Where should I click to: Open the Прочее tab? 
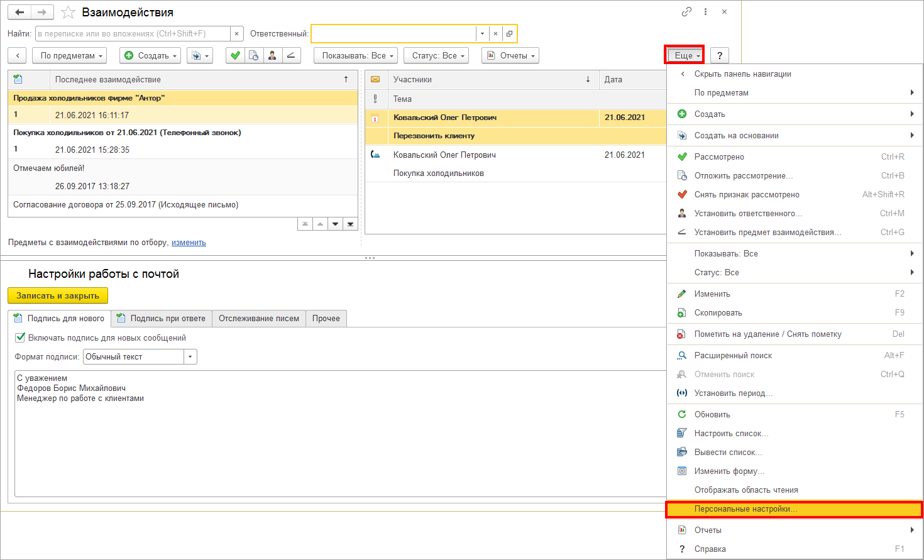point(326,319)
